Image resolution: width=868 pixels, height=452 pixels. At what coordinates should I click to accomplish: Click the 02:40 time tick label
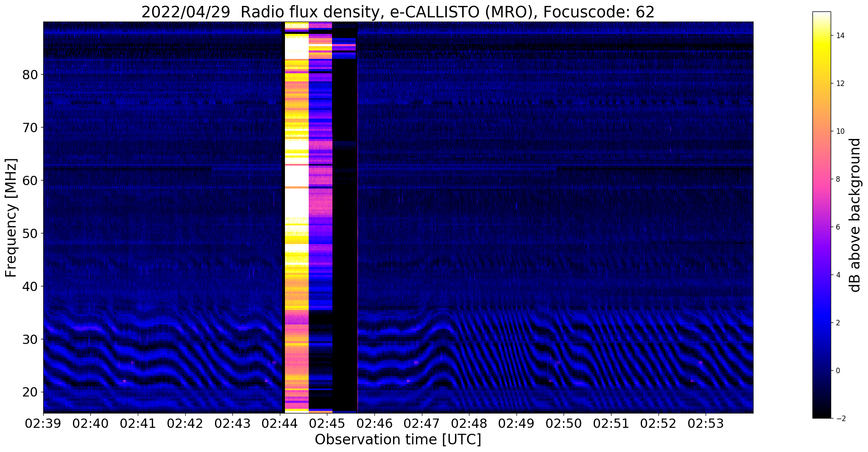point(90,423)
